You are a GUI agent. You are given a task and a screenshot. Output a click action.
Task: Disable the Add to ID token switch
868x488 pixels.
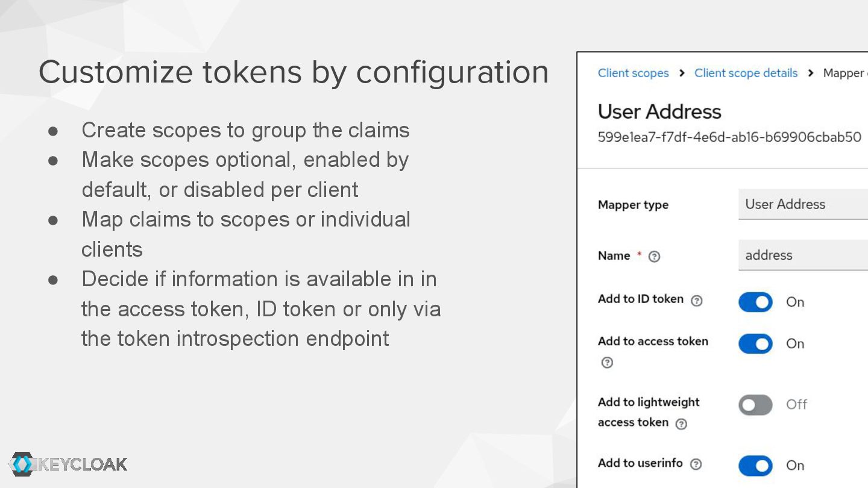[x=755, y=302]
